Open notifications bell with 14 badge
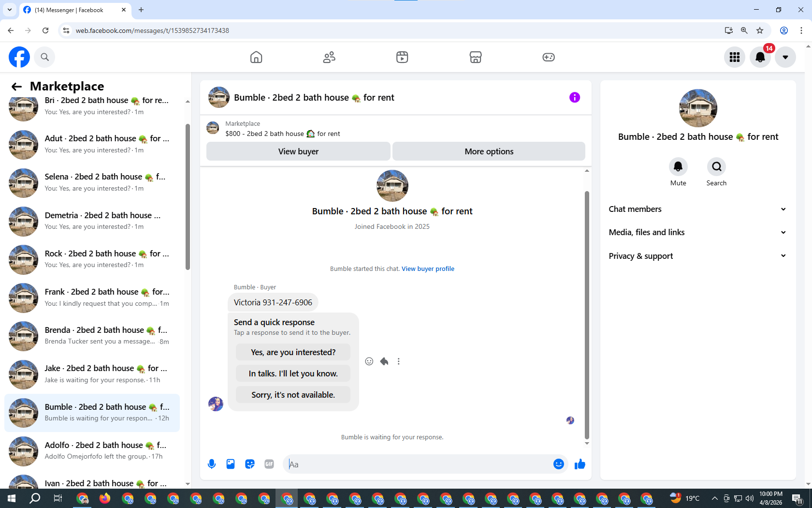812x508 pixels. [760, 57]
